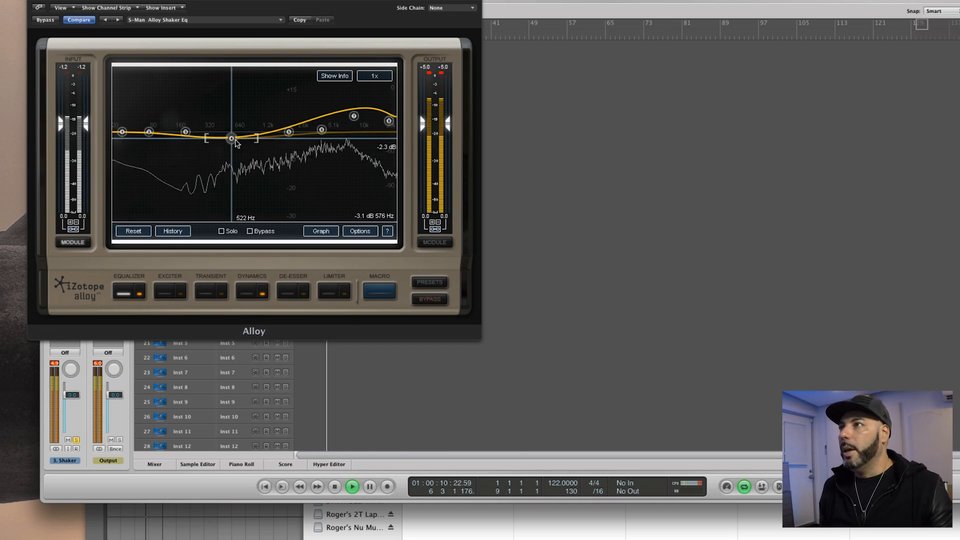Image resolution: width=960 pixels, height=540 pixels.
Task: Go to previous plugin preset arrow
Action: coord(105,20)
